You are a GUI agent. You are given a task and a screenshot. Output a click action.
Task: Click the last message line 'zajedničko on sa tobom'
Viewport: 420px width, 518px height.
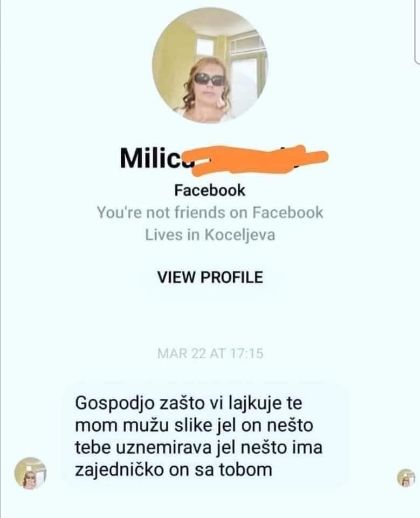174,469
